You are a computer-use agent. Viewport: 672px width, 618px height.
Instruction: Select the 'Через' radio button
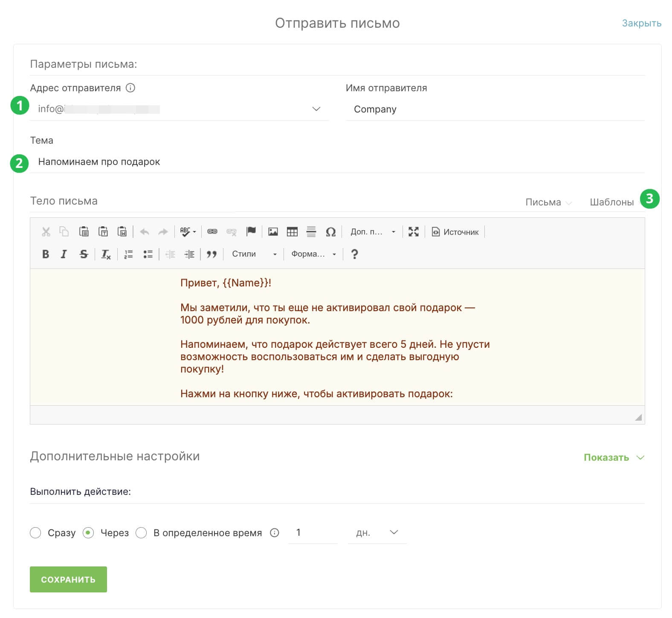(x=88, y=533)
